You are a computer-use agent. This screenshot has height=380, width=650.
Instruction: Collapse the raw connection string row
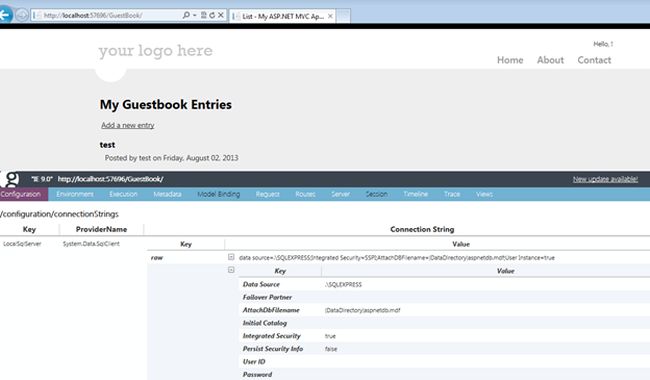[231, 257]
